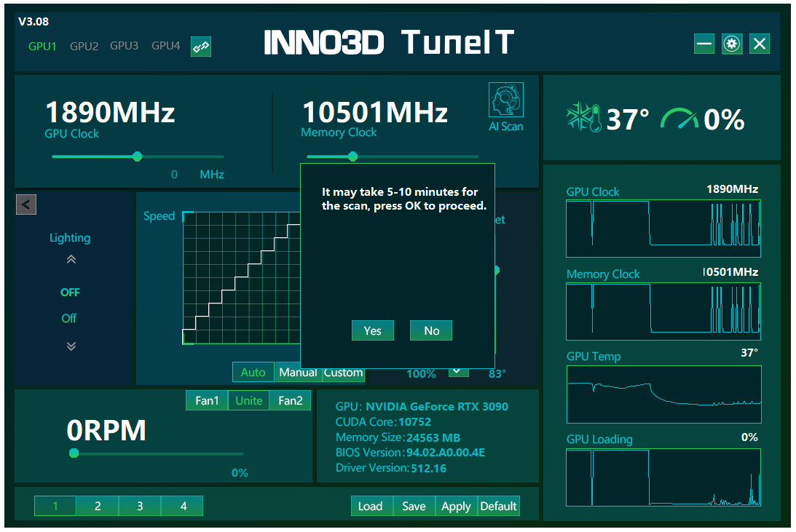Select profile slot 2

[x=98, y=506]
